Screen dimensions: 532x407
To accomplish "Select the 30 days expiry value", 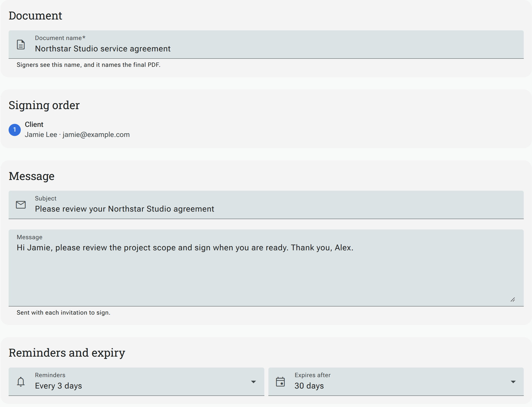I will point(309,386).
